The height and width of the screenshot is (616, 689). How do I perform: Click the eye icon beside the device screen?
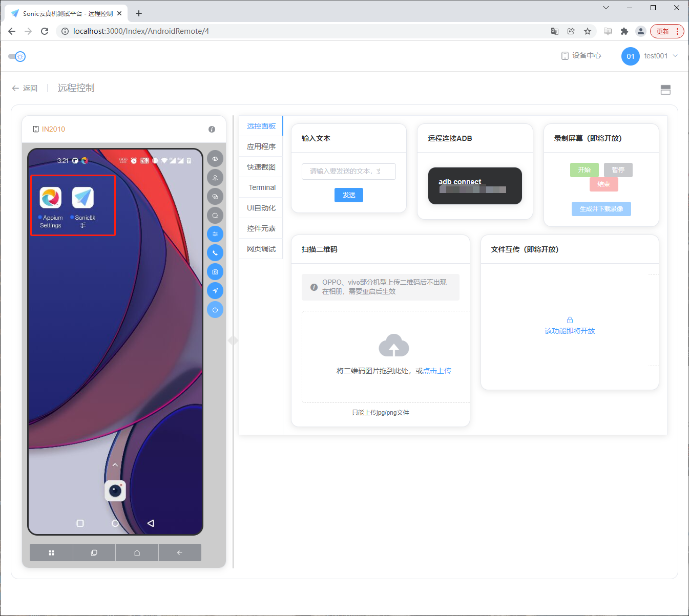tap(215, 159)
